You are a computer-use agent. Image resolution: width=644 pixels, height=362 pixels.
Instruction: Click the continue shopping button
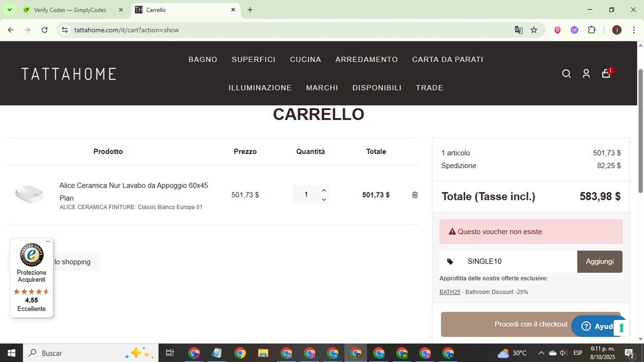72,262
